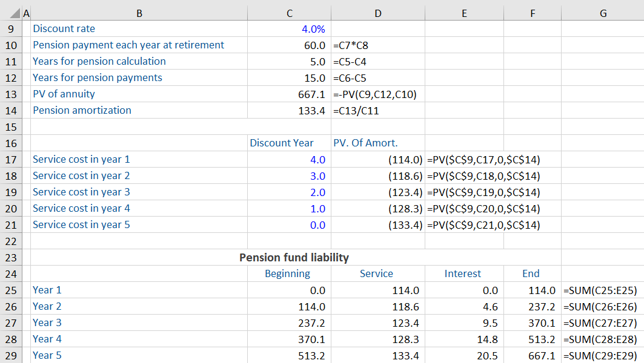Image resolution: width=644 pixels, height=363 pixels.
Task: Click the Discount Year value for year 1
Action: [x=317, y=160]
